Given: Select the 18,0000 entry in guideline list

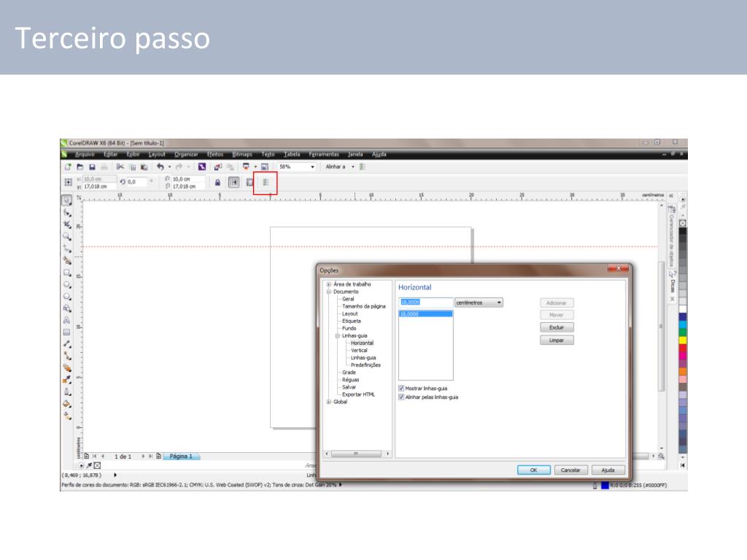Looking at the screenshot, I should 425,314.
